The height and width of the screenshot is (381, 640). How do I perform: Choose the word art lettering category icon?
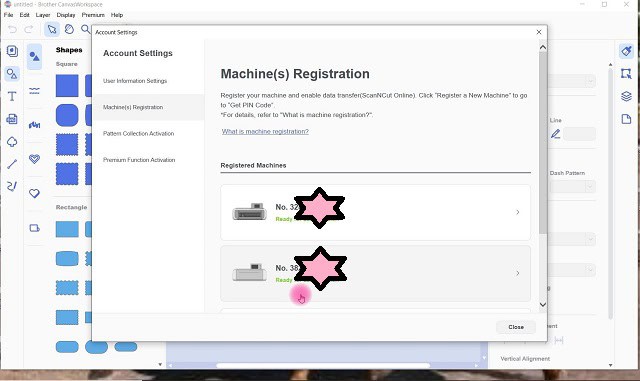(35, 125)
